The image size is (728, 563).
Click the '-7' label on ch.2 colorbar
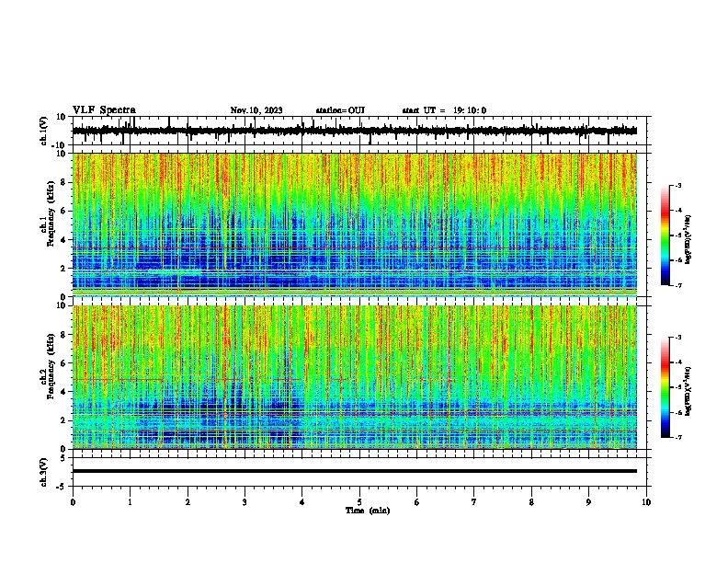tap(677, 438)
